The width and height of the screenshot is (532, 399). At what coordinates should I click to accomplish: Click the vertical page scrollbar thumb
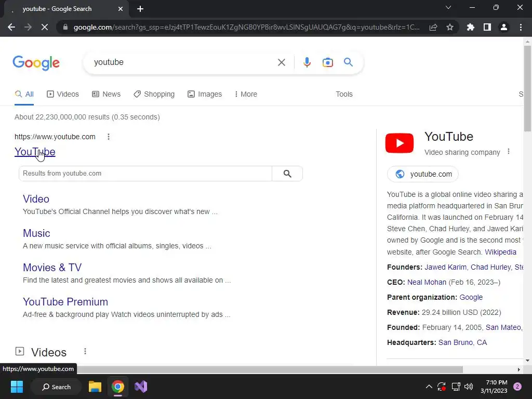click(x=527, y=88)
